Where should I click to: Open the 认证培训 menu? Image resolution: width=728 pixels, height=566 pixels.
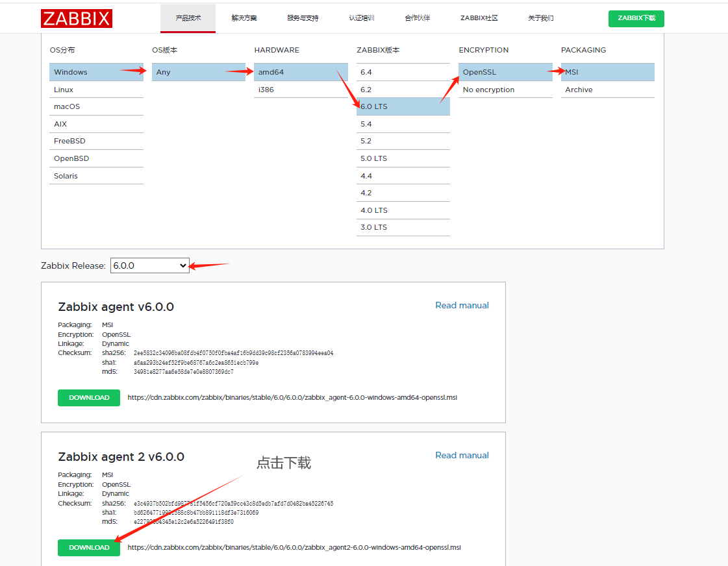[x=362, y=18]
